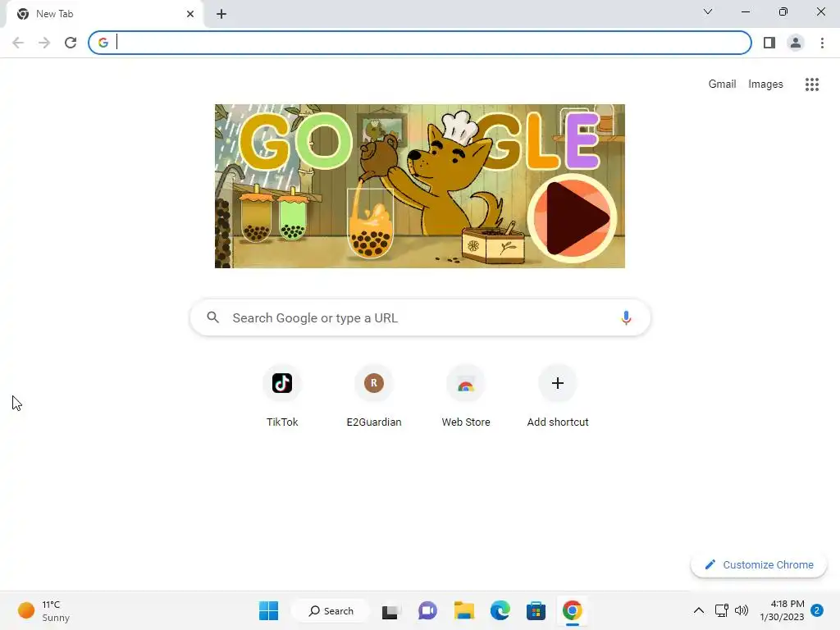Open the weather widget 11°C Sunny
Image resolution: width=840 pixels, height=630 pixels.
point(44,610)
